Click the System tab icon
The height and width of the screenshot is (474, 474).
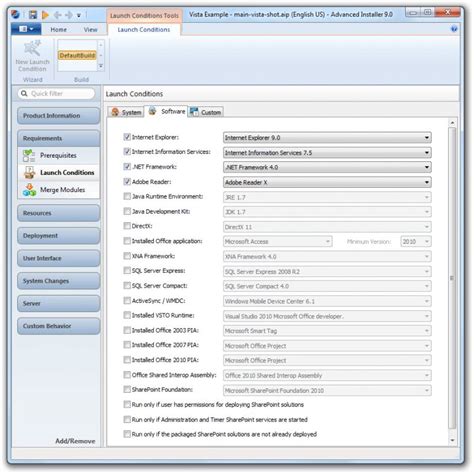pos(115,112)
